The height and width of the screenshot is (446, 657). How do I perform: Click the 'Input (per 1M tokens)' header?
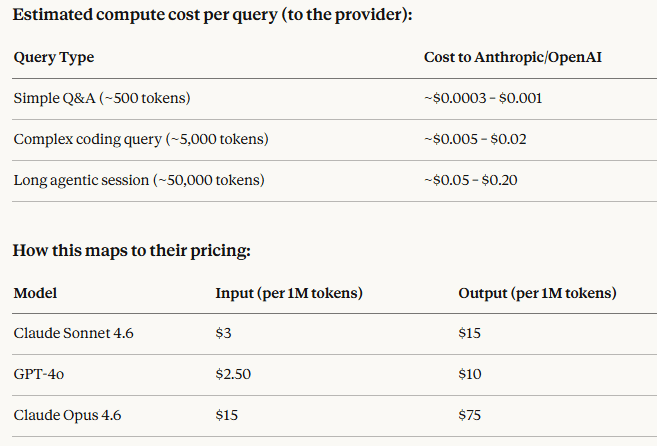pos(289,293)
